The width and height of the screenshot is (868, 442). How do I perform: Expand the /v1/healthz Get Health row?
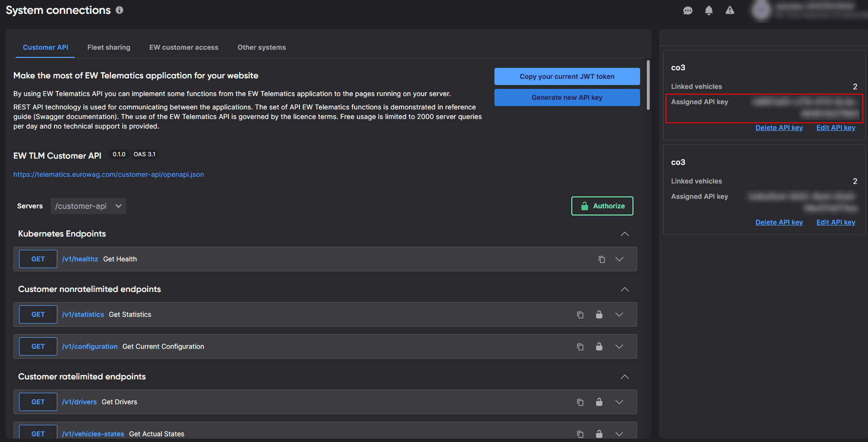tap(620, 259)
